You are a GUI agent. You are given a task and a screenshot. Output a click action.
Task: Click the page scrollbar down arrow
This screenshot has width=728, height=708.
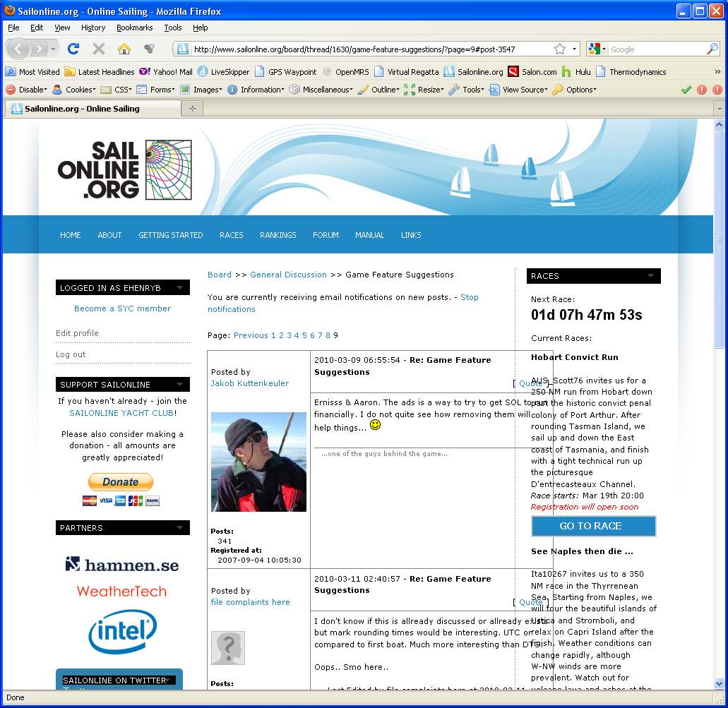(719, 683)
